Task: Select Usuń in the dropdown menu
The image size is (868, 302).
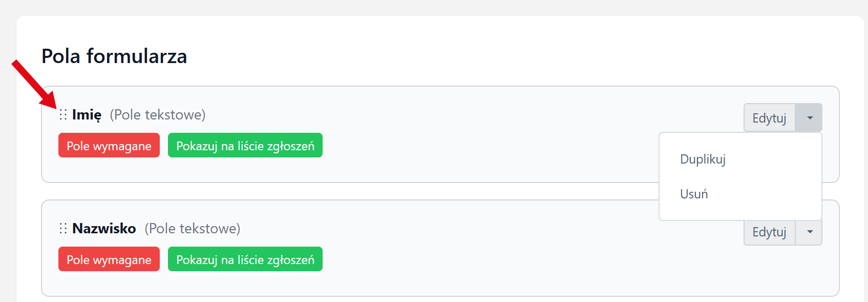Action: (694, 194)
